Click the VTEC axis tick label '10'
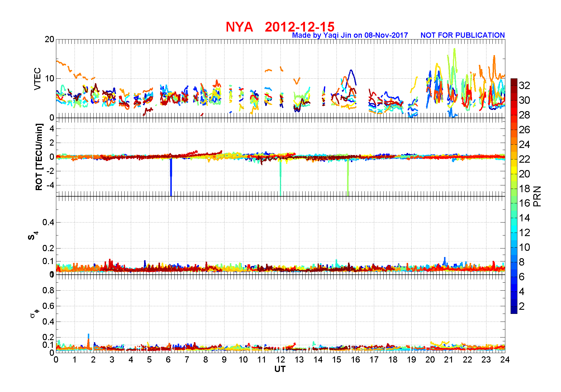 point(49,78)
